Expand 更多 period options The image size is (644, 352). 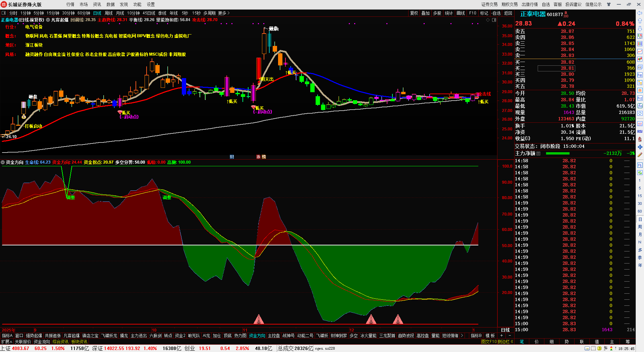tap(224, 13)
